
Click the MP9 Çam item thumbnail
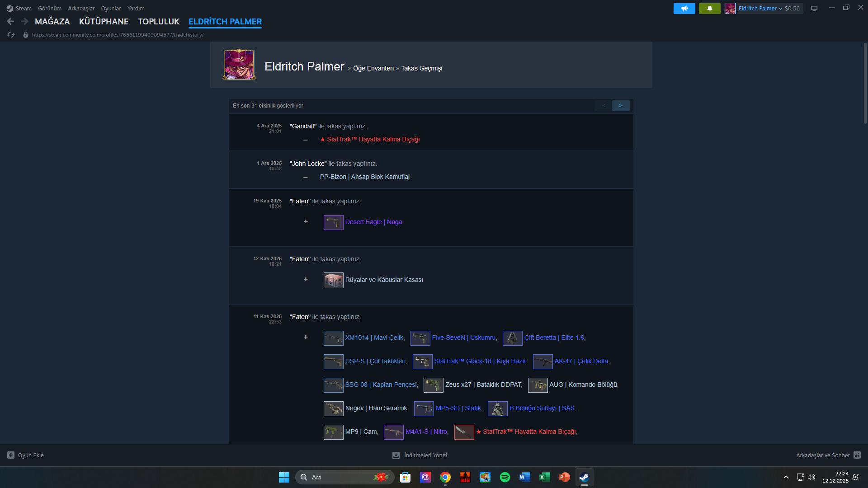[x=334, y=432]
